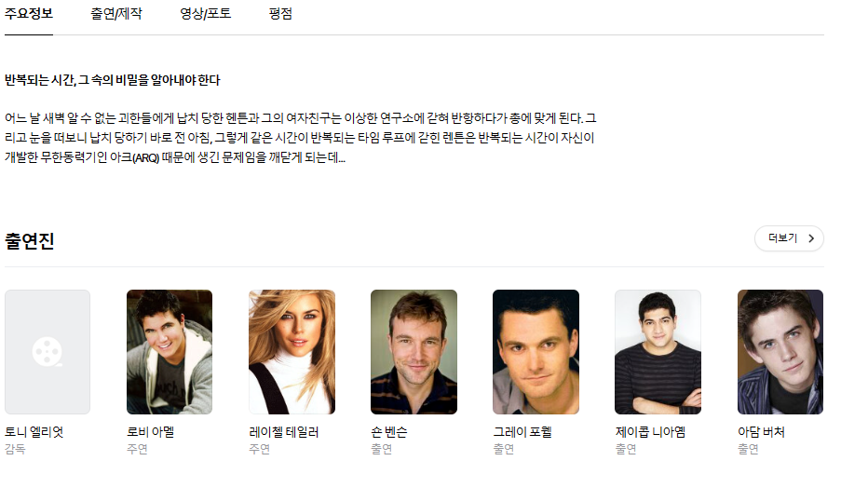Click the name link 아담 버처
This screenshot has width=868, height=488.
[x=761, y=432]
